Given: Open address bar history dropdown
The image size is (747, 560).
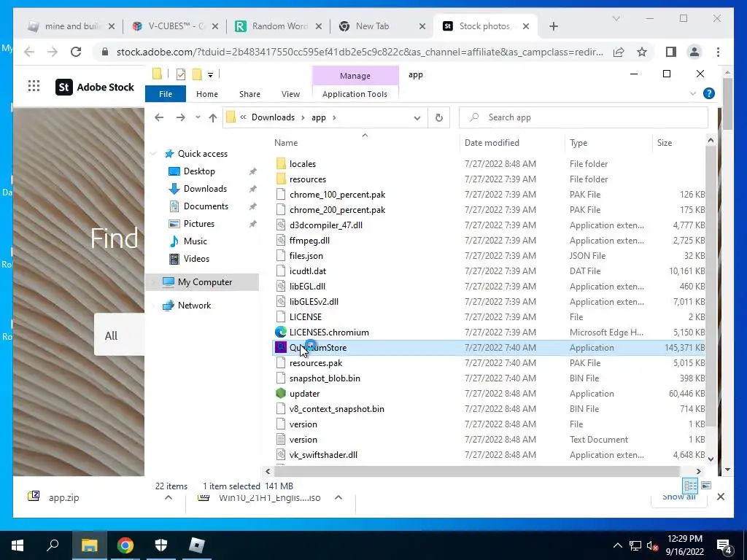Looking at the screenshot, I should pyautogui.click(x=417, y=117).
